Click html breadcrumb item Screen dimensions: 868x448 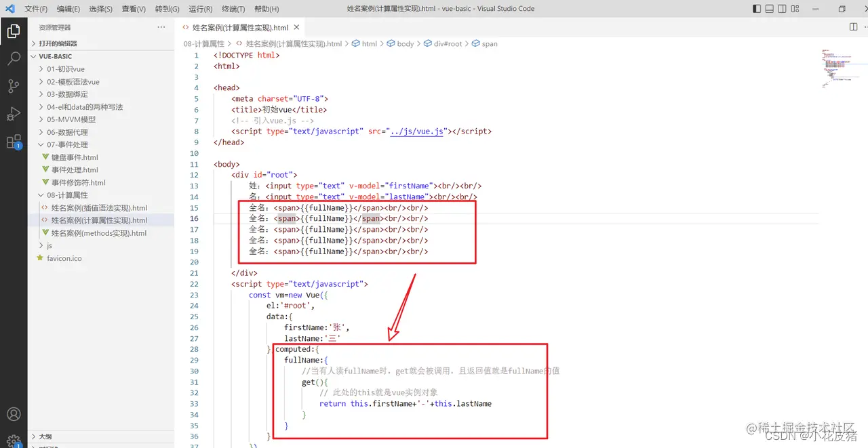pyautogui.click(x=364, y=43)
